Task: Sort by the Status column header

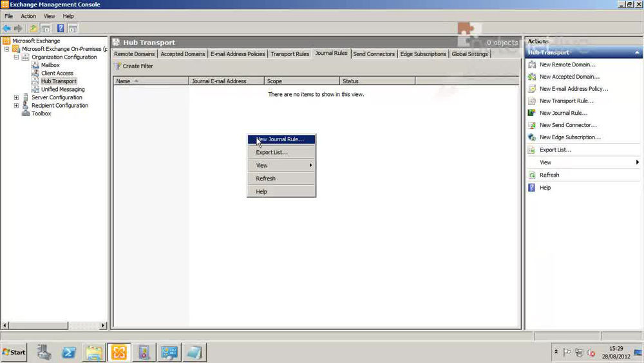Action: click(377, 81)
